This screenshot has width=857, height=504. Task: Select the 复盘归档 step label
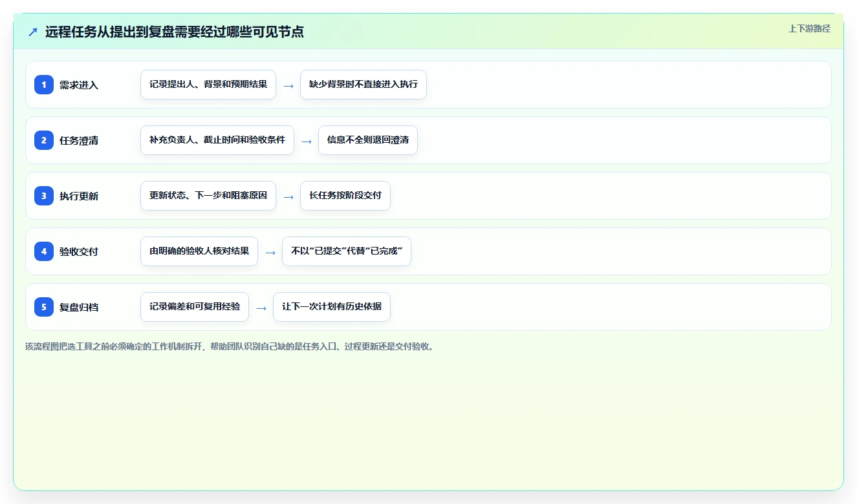click(x=79, y=307)
